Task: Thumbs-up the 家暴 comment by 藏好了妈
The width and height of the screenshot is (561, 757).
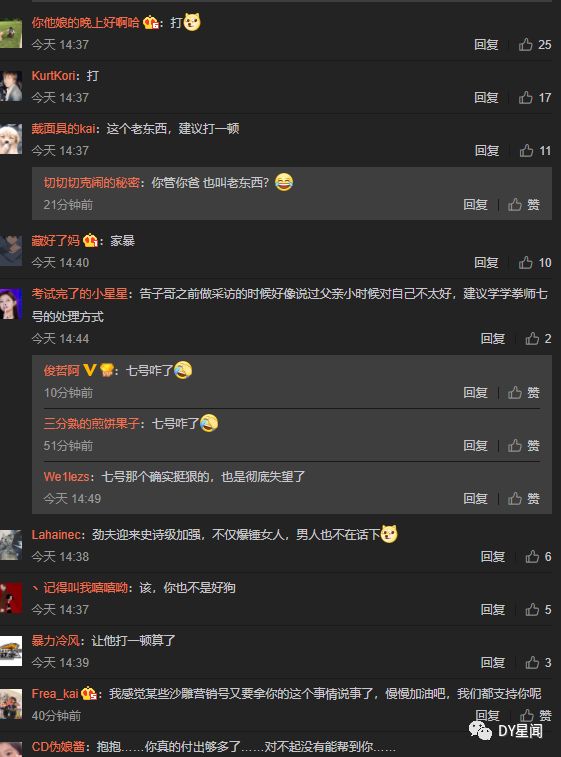Action: click(x=534, y=263)
